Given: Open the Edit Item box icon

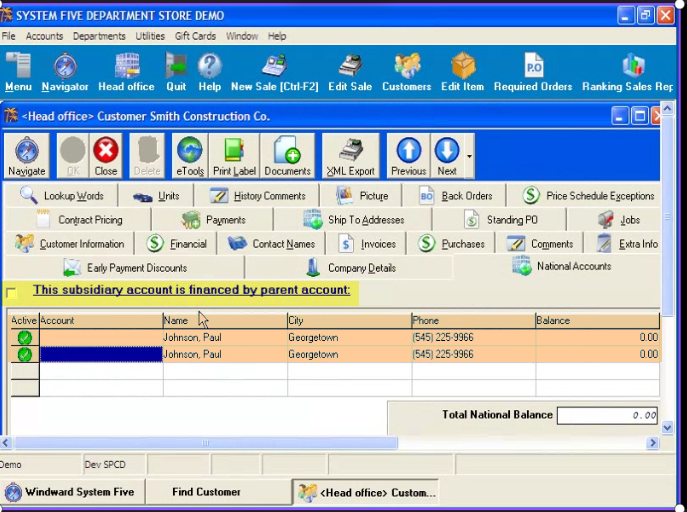Looking at the screenshot, I should [x=463, y=72].
